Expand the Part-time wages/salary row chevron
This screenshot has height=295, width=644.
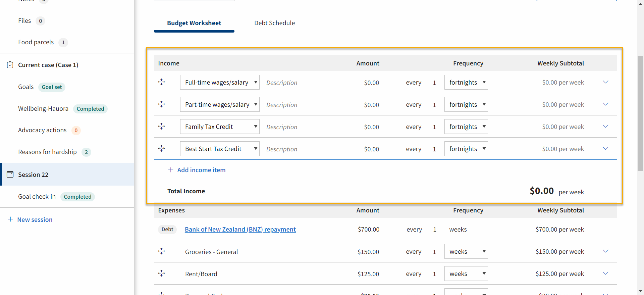click(605, 104)
